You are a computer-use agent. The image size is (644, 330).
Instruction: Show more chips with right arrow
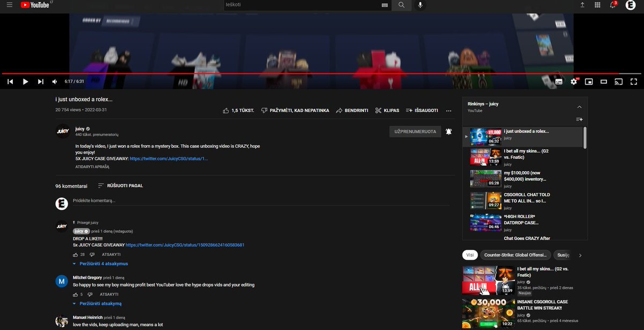click(580, 255)
